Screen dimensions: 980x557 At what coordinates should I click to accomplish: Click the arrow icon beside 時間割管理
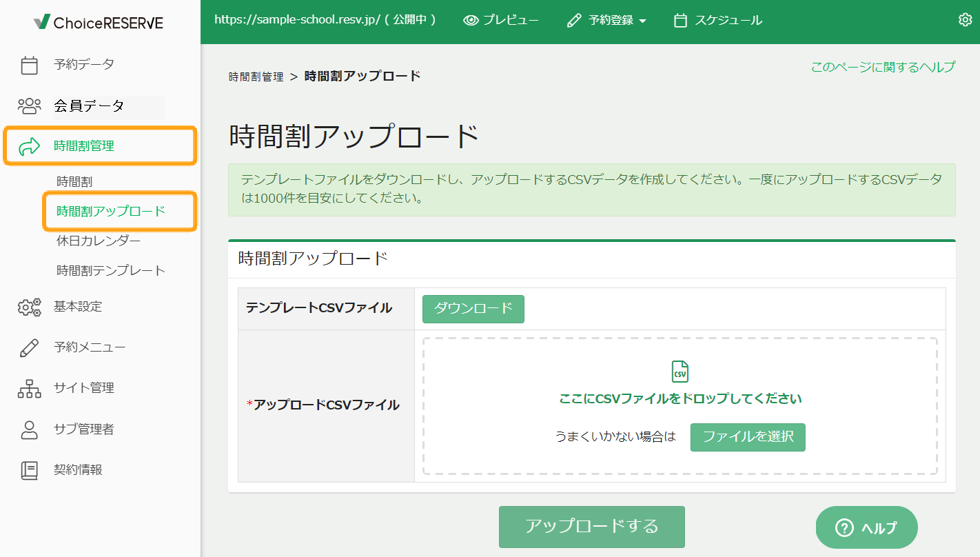29,146
